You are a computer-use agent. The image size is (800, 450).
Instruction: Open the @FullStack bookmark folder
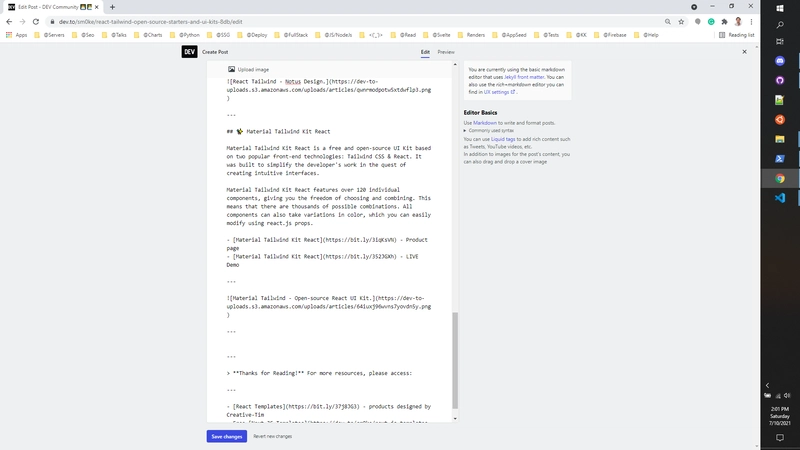click(x=291, y=35)
